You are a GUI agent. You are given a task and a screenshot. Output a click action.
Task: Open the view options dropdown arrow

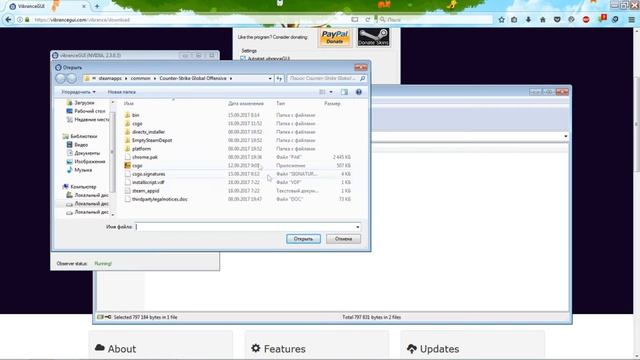tap(331, 92)
